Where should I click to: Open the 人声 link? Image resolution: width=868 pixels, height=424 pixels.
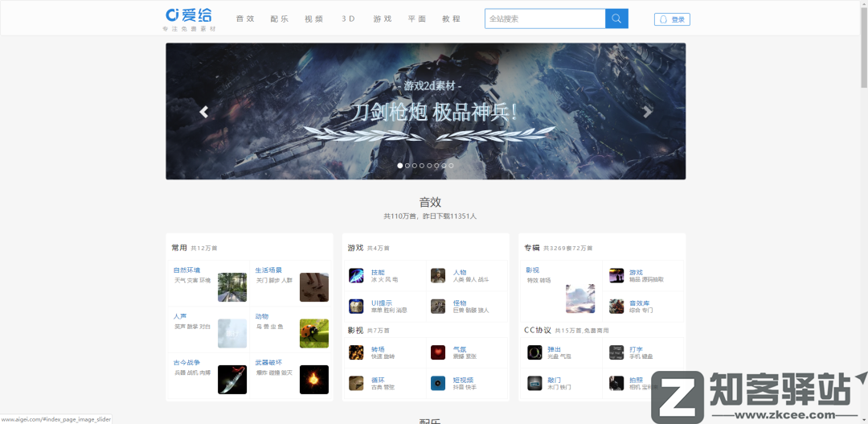(x=180, y=316)
